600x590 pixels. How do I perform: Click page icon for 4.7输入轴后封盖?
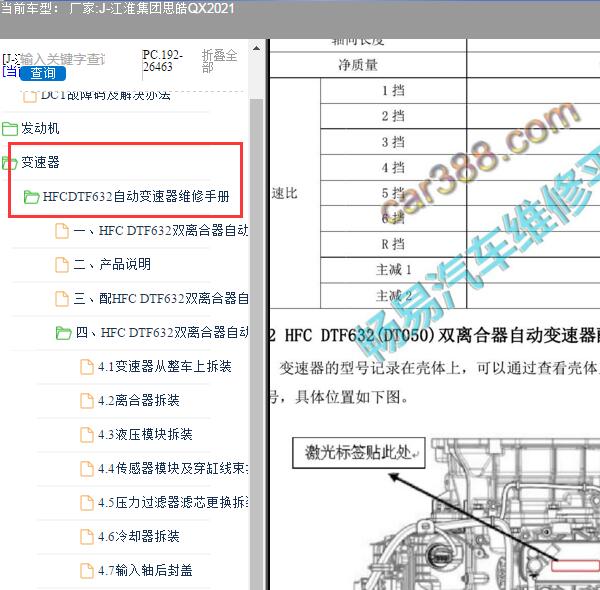[x=86, y=571]
